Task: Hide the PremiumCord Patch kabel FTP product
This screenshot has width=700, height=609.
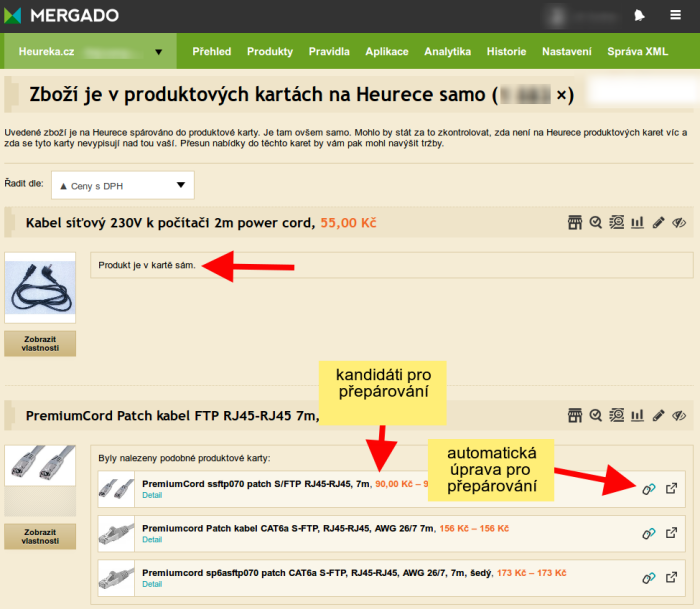Action: [x=679, y=416]
